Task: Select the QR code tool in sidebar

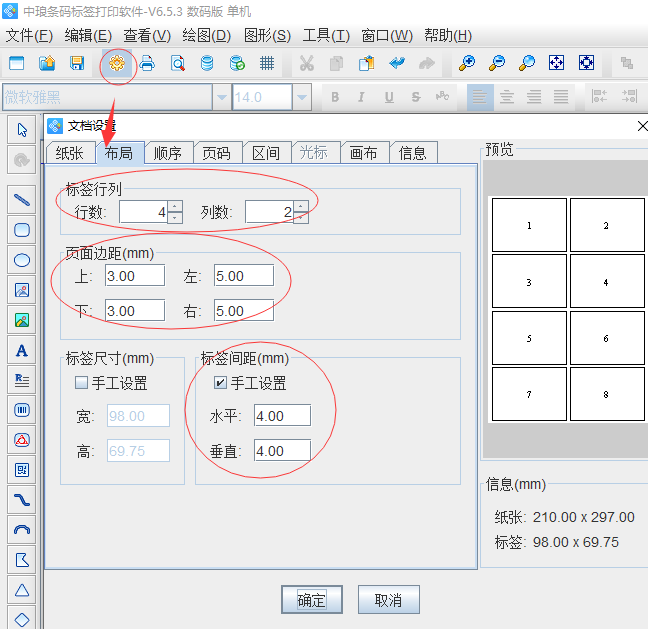Action: 21,469
